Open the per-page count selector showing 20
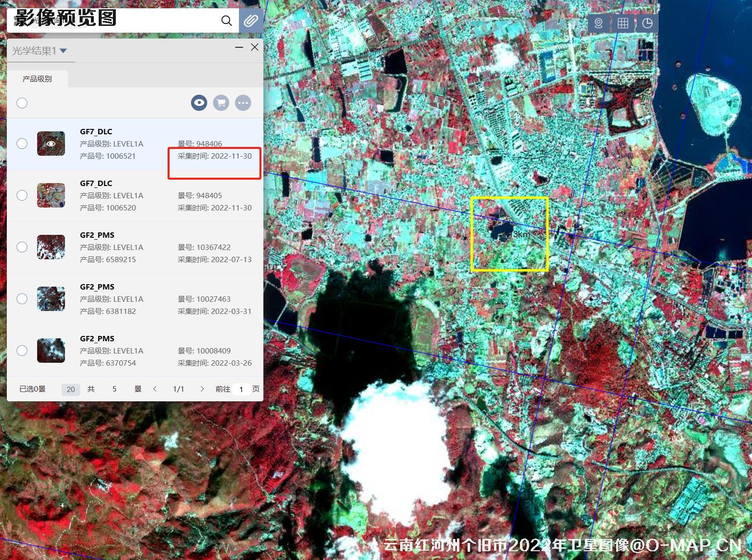752x560 pixels. pos(70,389)
